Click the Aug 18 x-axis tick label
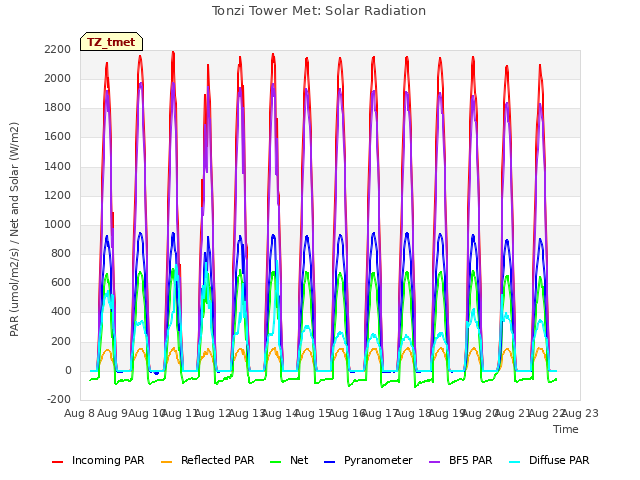This screenshot has width=640, height=480. 413,413
